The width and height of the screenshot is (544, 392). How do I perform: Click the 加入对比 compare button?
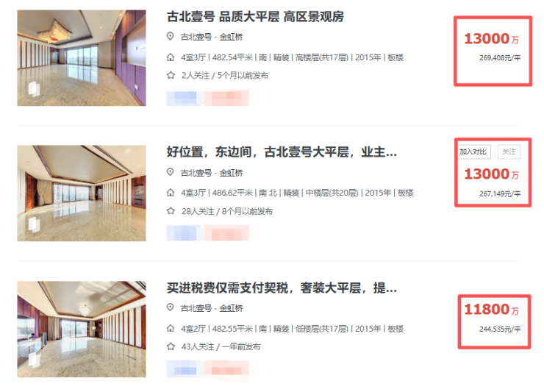473,152
